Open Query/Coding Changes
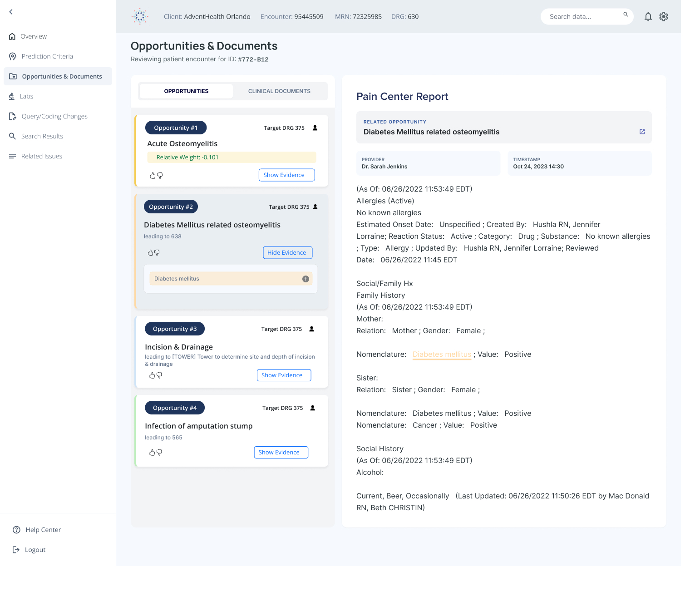The height and width of the screenshot is (616, 685). (x=48, y=116)
